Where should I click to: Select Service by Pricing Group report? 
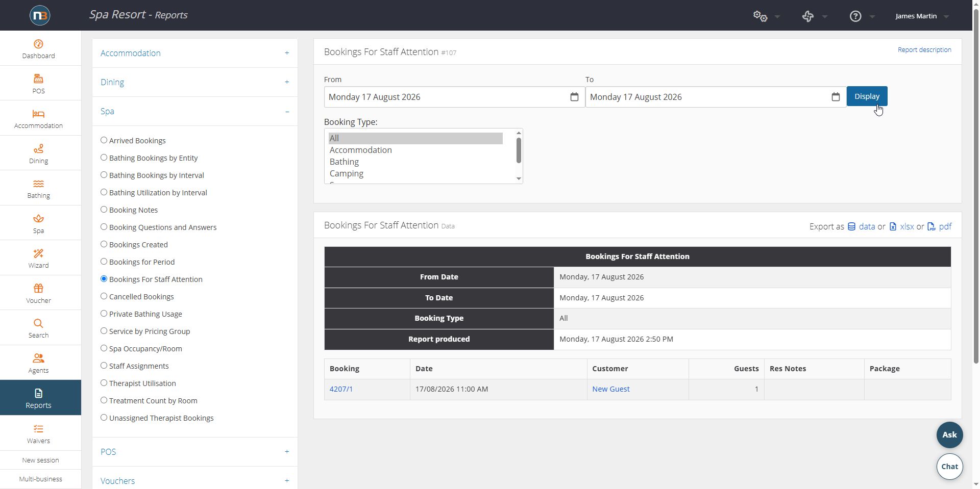click(x=104, y=331)
